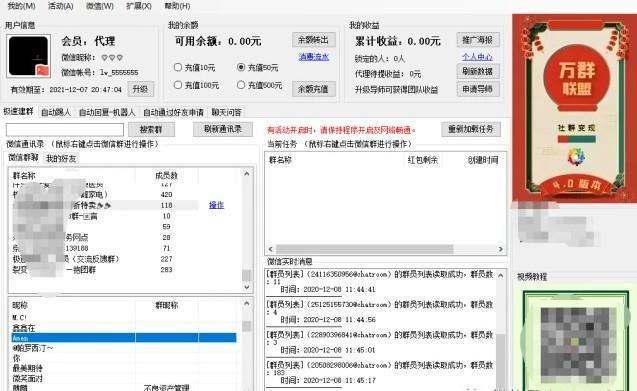This screenshot has height=391, width=637.
Task: Click the 申请导师 button
Action: [x=478, y=89]
